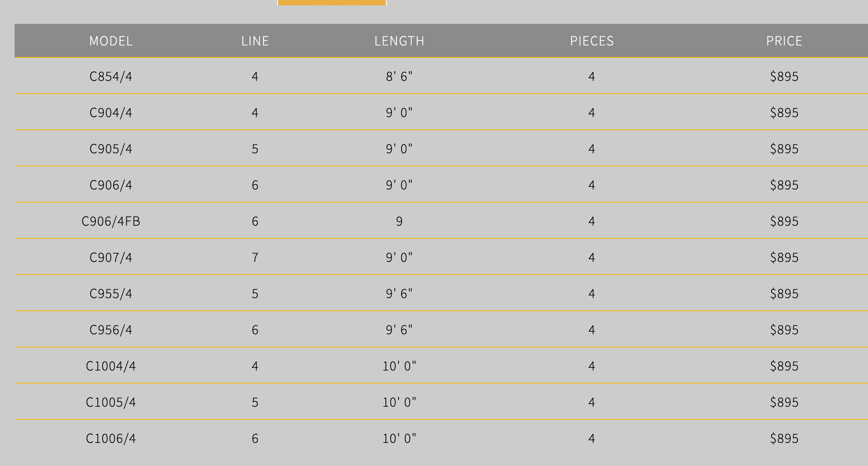
Task: Click the PRICE column header
Action: tap(784, 41)
